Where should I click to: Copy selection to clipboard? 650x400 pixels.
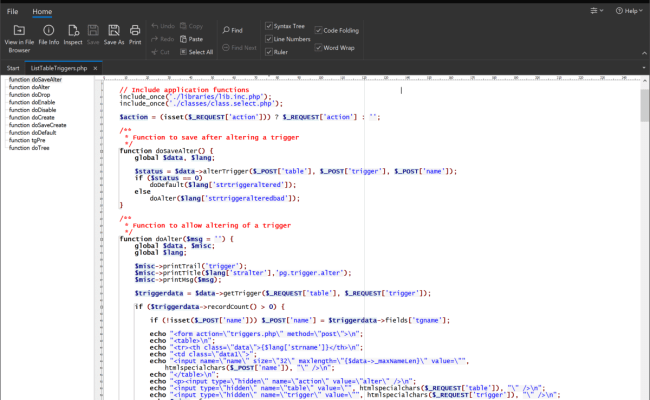pos(192,26)
